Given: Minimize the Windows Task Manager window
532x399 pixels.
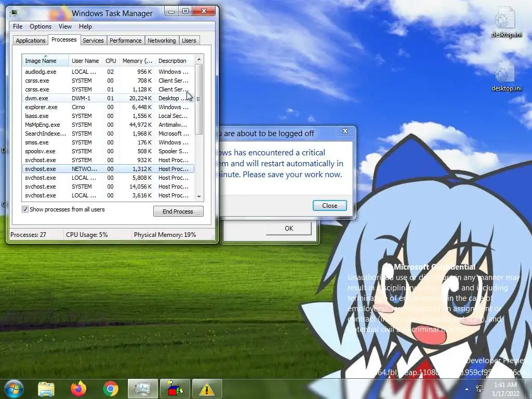Looking at the screenshot, I should click(171, 11).
